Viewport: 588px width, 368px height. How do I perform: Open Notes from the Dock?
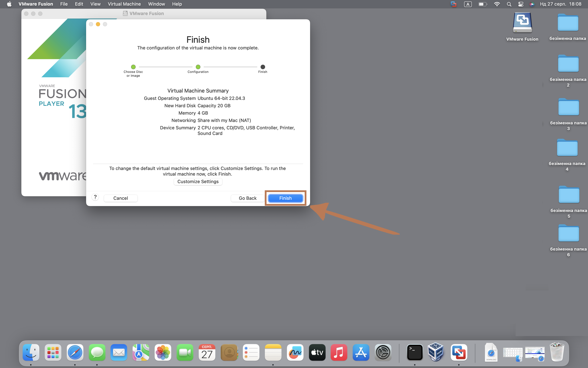(273, 352)
